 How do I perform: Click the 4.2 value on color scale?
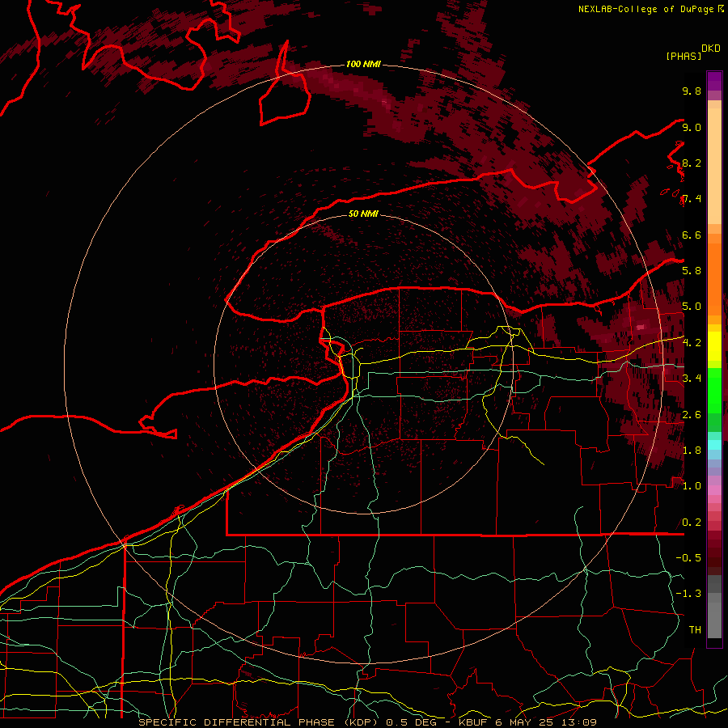(692, 343)
